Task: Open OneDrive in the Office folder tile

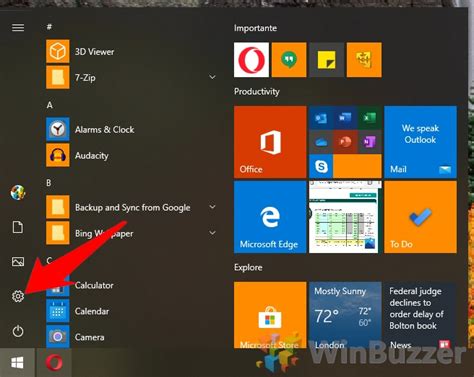Action: 321,142
